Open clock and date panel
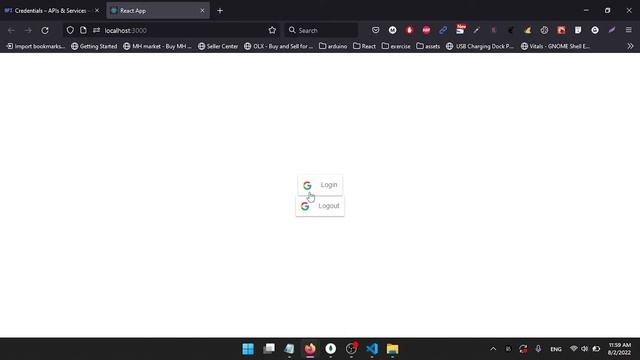This screenshot has height=360, width=640. pos(620,349)
